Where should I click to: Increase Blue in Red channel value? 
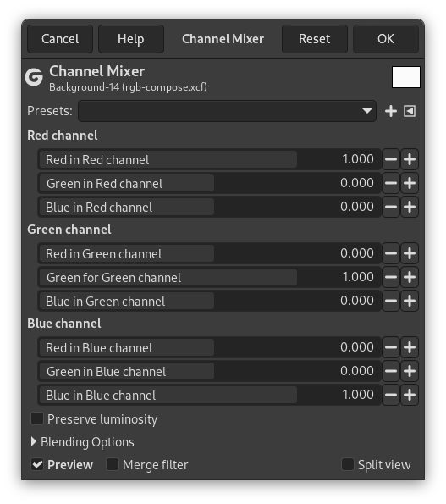[410, 207]
